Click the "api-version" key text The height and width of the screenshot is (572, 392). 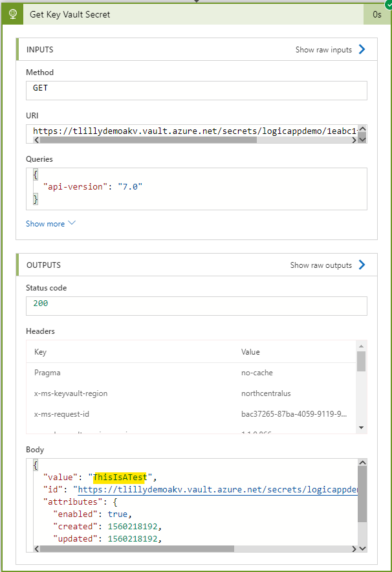(x=75, y=187)
